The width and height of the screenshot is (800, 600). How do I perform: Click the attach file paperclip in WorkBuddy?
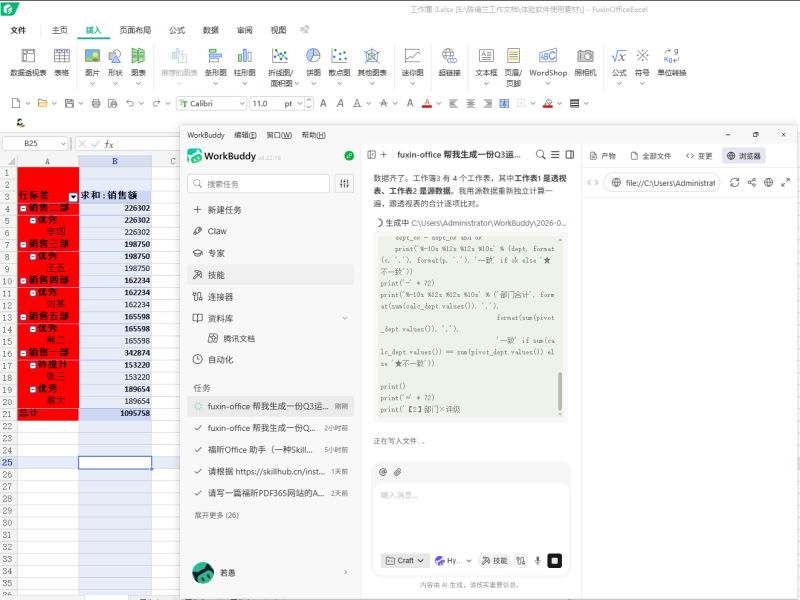click(x=397, y=472)
